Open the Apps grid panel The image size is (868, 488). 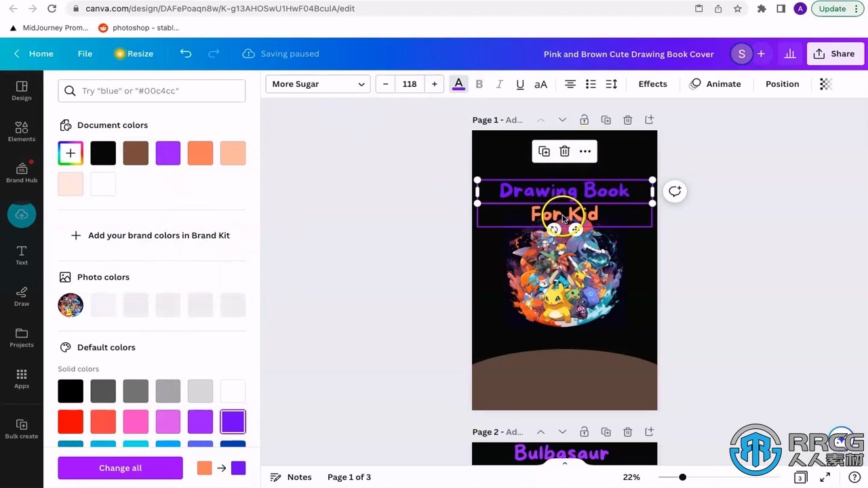click(22, 379)
